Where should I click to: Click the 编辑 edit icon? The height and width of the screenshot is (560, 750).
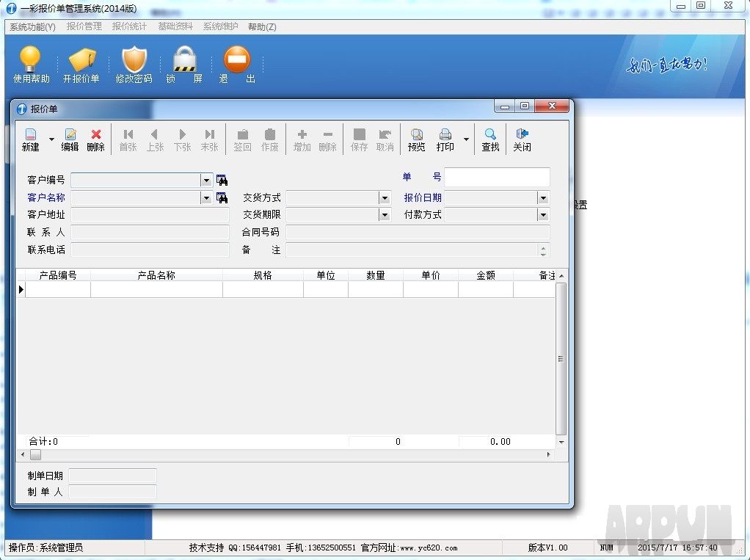70,140
